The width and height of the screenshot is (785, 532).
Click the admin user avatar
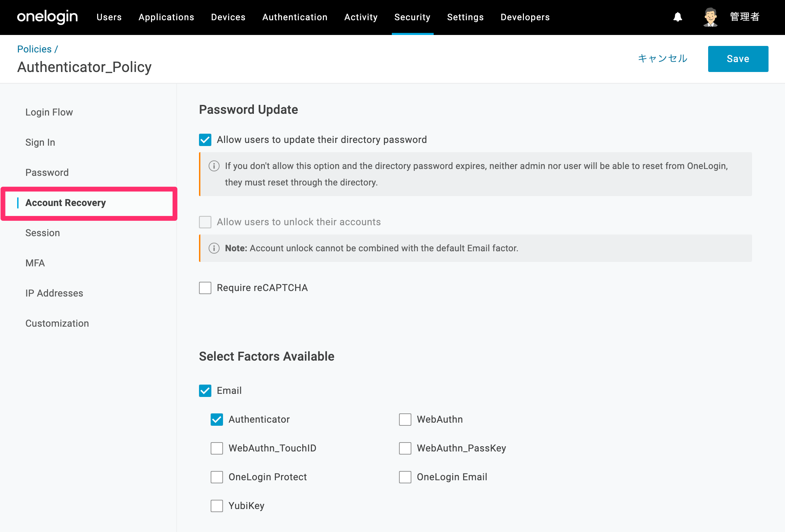[x=710, y=17]
